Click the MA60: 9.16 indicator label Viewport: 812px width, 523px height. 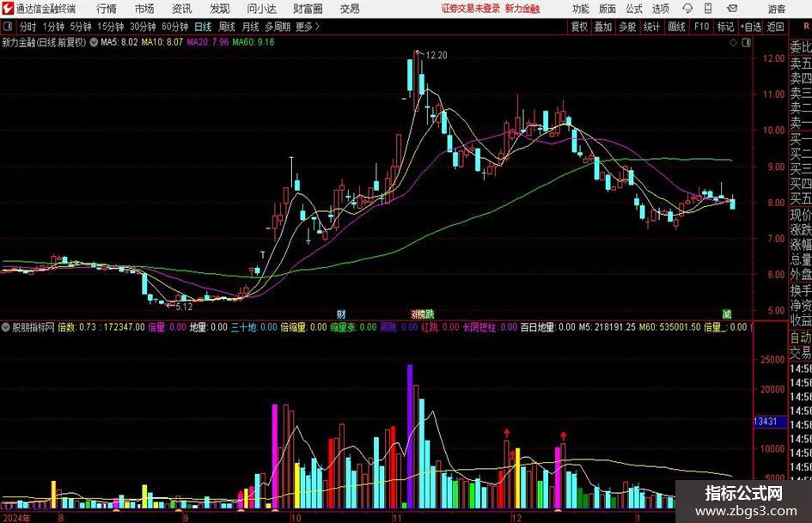(253, 42)
